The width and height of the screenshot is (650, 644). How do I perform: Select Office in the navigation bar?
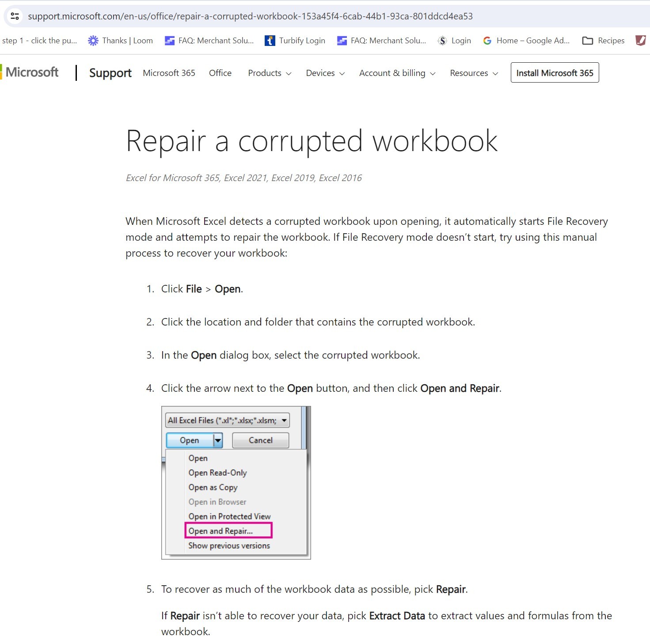coord(220,73)
